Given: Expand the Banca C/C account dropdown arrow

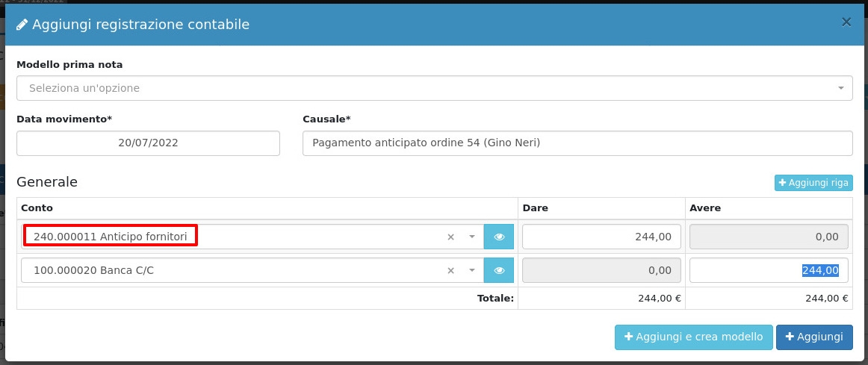Looking at the screenshot, I should (471, 271).
